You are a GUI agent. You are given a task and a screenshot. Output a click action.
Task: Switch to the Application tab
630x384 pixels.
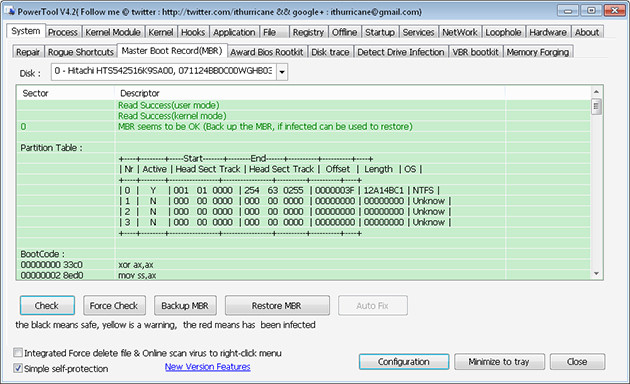[234, 32]
